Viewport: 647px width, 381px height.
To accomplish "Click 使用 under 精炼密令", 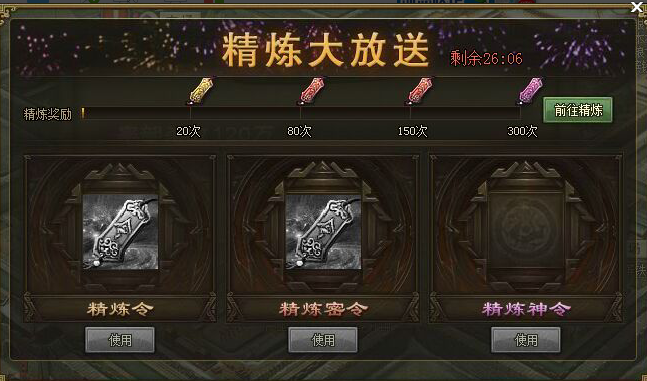I will [323, 340].
